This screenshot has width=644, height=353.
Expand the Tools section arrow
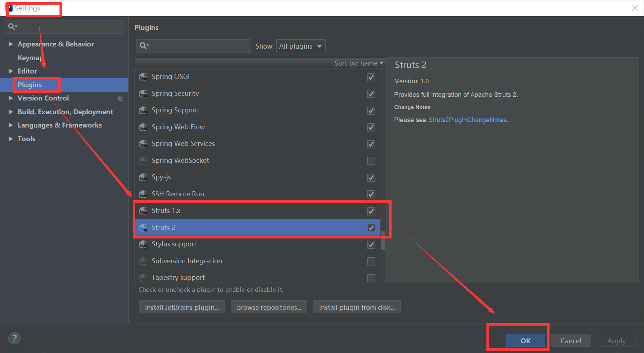(x=11, y=139)
